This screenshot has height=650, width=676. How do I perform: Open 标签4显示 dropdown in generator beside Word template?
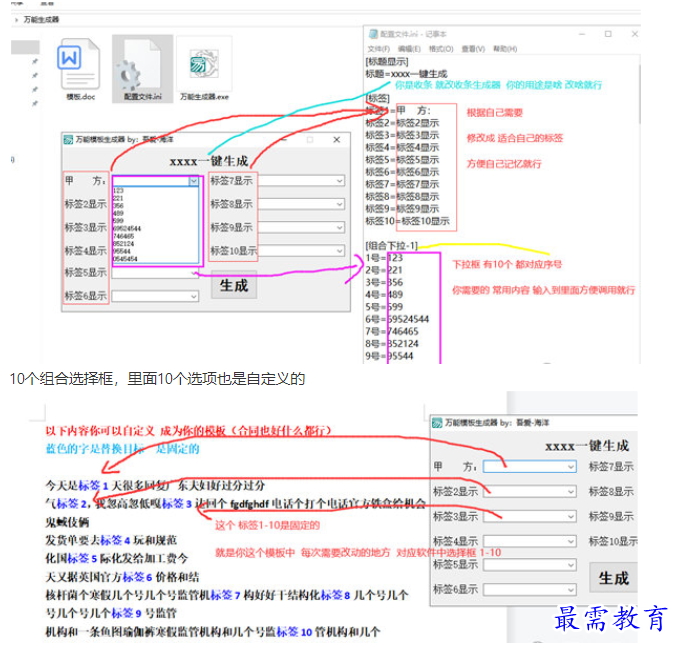[571, 541]
